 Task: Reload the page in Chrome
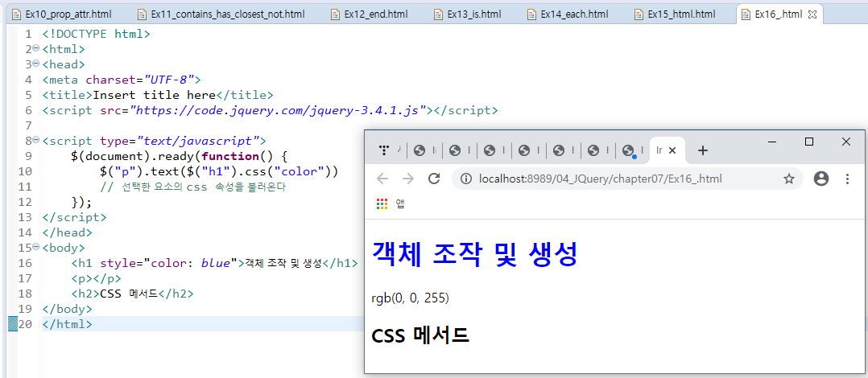coord(435,179)
